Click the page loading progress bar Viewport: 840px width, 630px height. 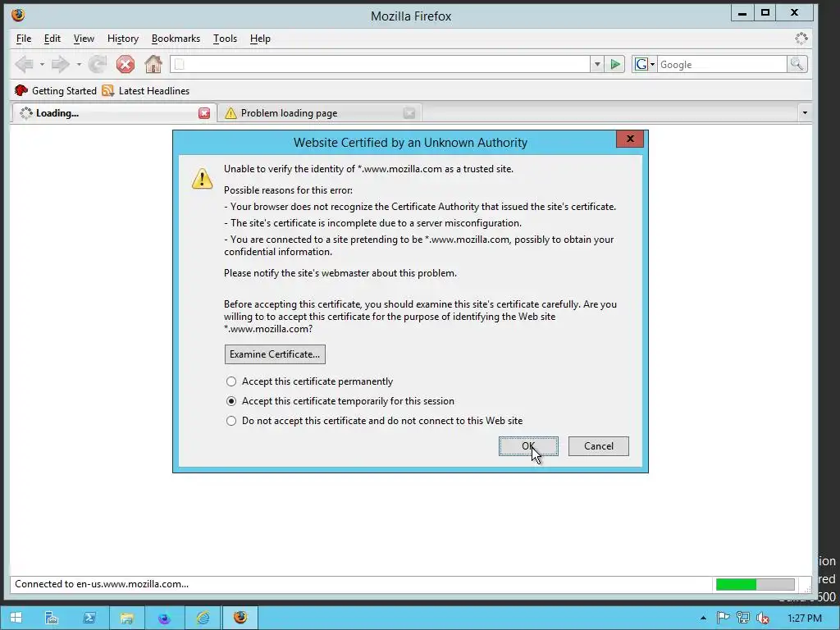click(x=755, y=584)
